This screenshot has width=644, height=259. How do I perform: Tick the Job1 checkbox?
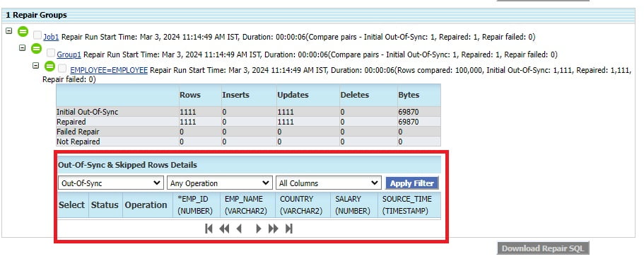pos(37,35)
